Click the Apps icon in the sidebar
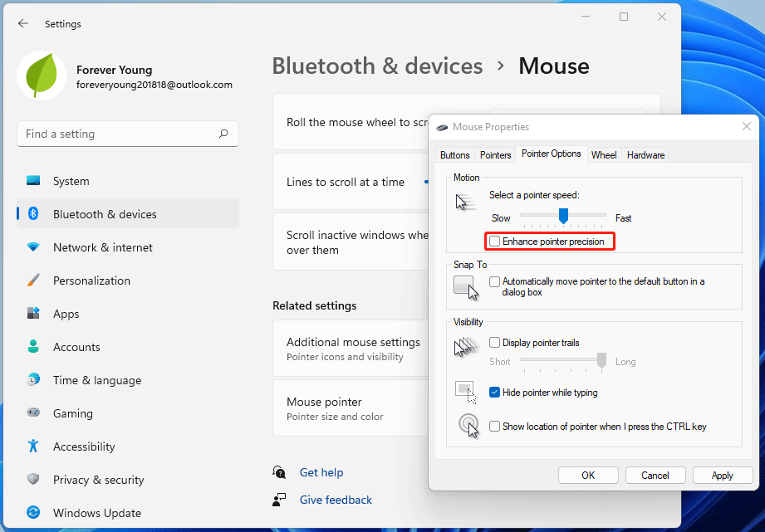The image size is (765, 532). [33, 314]
